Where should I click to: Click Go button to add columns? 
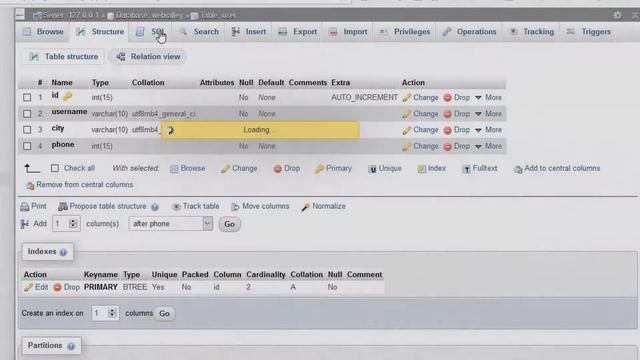[x=229, y=224]
